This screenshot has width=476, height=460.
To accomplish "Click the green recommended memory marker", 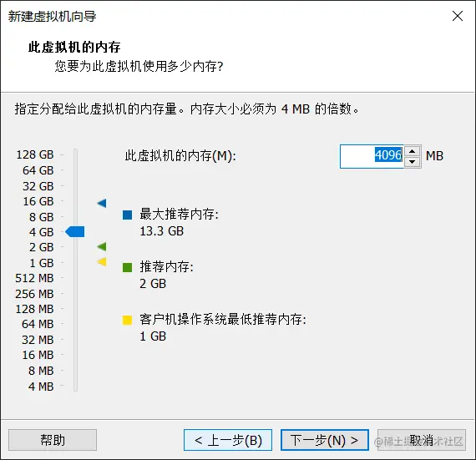I will click(102, 246).
